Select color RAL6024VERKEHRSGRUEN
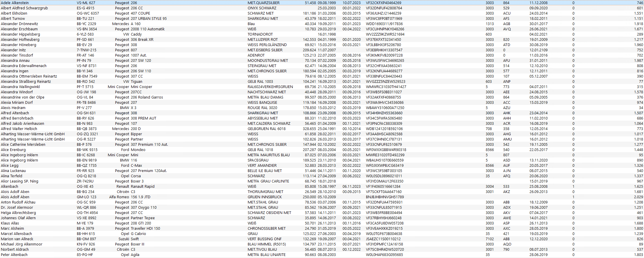The image size is (644, 258). pyautogui.click(x=270, y=87)
